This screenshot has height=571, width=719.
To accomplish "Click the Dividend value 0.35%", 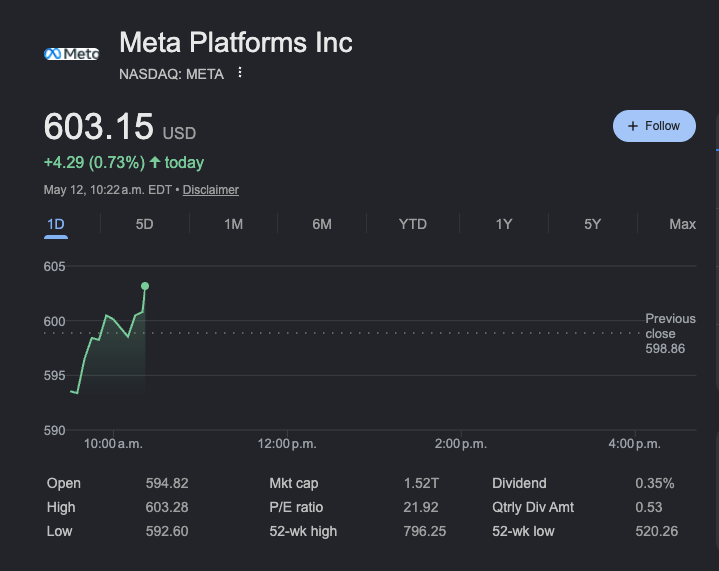I will 655,483.
